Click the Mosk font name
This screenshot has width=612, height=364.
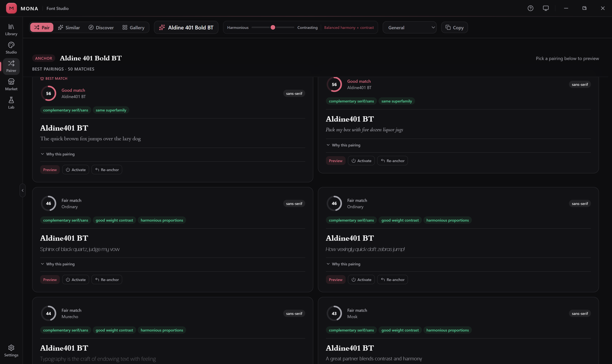(x=352, y=317)
